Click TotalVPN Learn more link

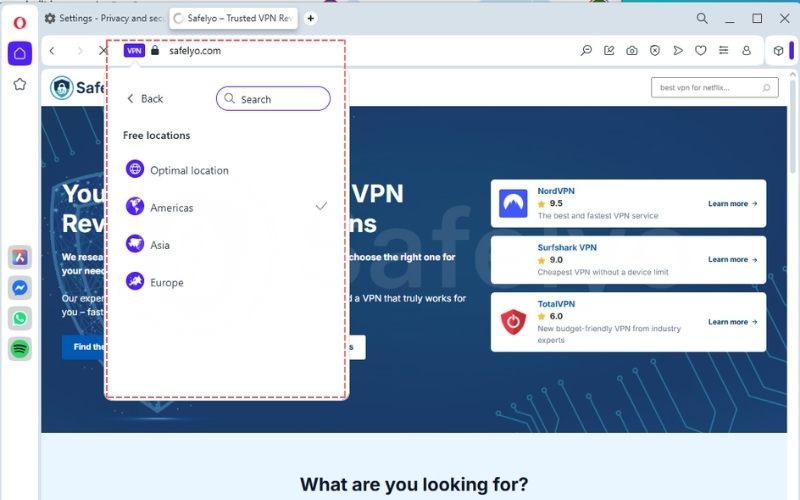(733, 322)
